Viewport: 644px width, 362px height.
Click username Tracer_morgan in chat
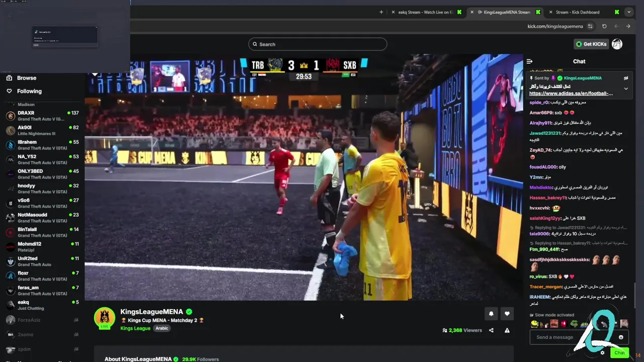click(546, 287)
